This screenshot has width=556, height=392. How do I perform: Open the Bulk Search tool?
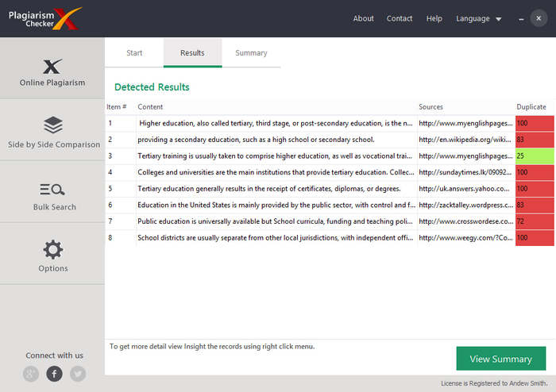pyautogui.click(x=52, y=189)
